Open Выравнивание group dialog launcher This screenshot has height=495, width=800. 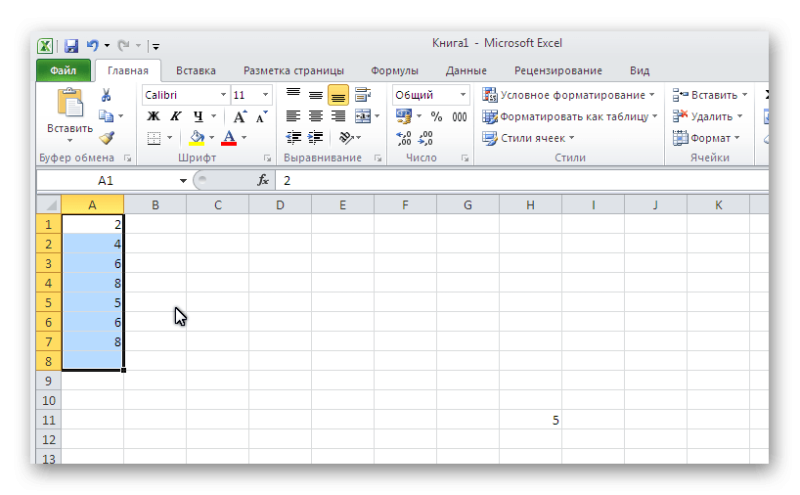tap(378, 159)
